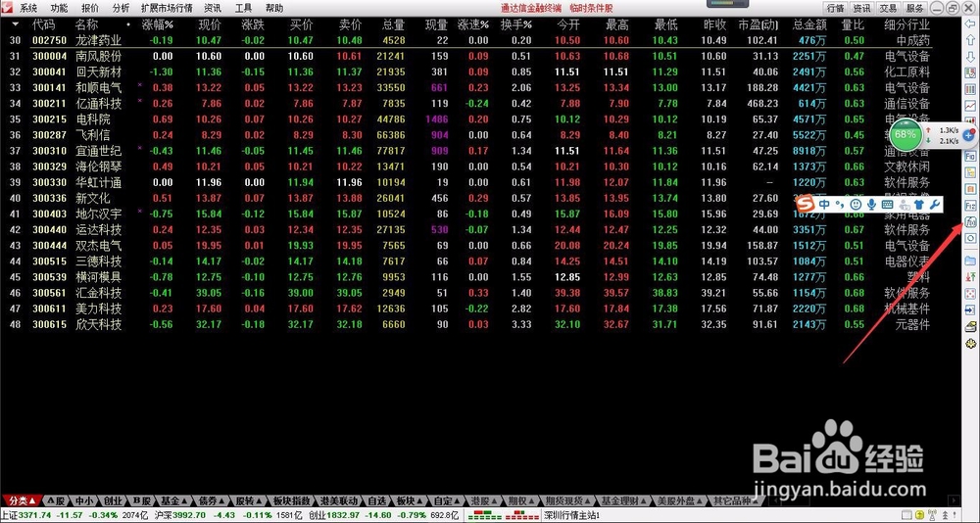Toggle Sogou punctuation mode button
This screenshot has height=523, width=980.
(841, 205)
